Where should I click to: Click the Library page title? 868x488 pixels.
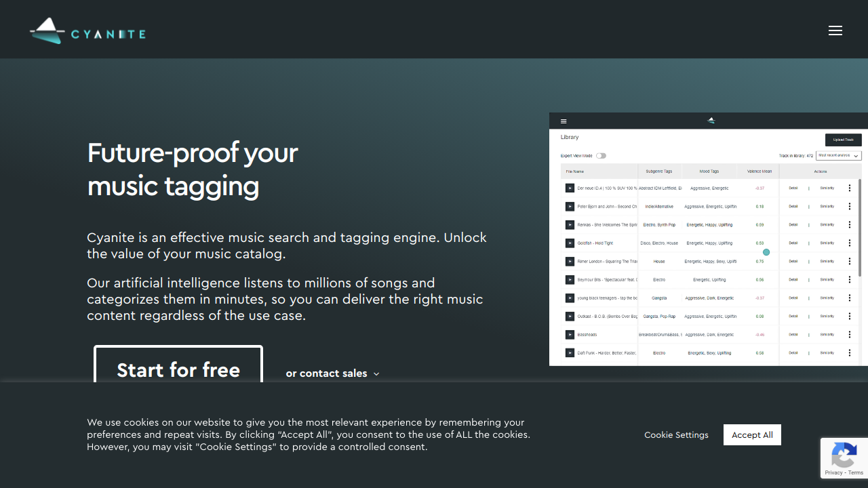(570, 137)
